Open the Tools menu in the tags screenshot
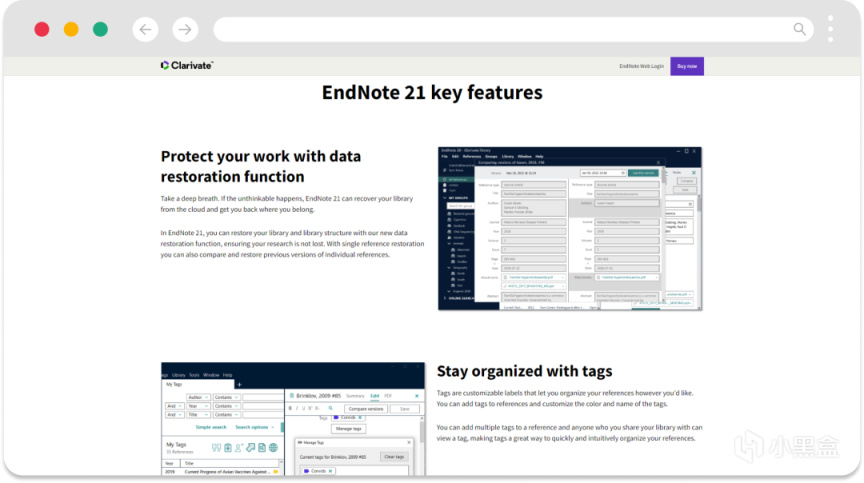Image resolution: width=864 pixels, height=483 pixels. pos(194,375)
